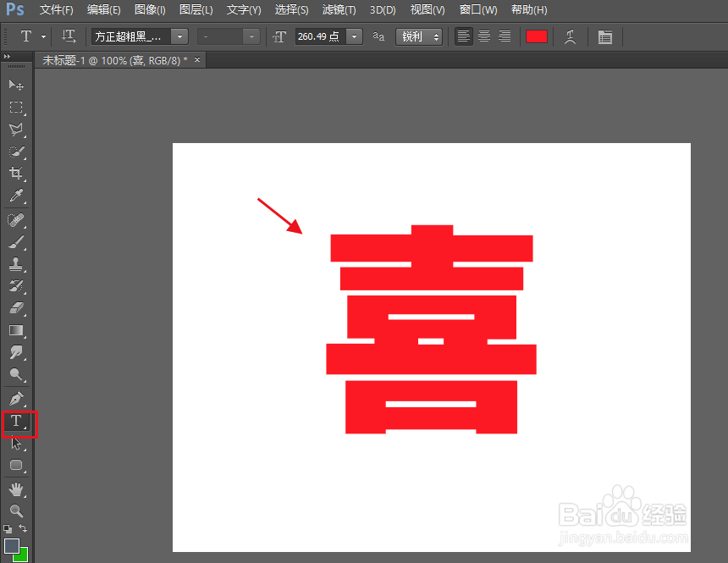Screen dimensions: 728x563
Task: Toggle Character and Paragraph panels
Action: pos(605,36)
